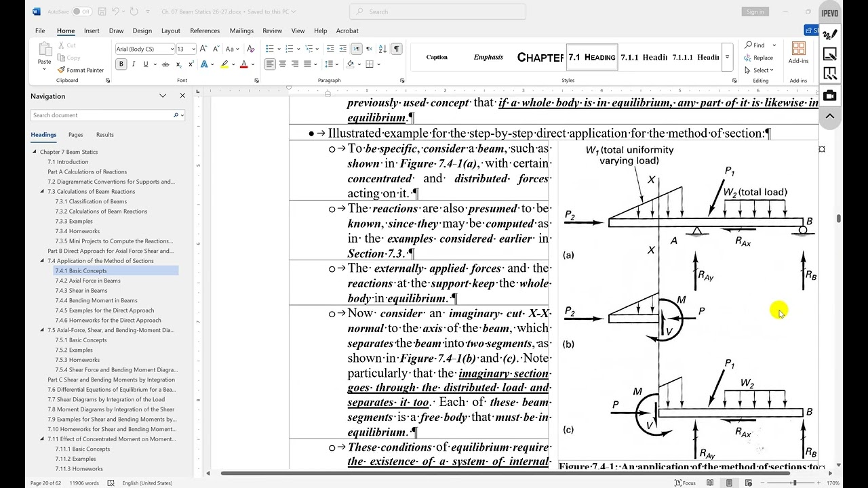Image resolution: width=868 pixels, height=488 pixels.
Task: Open the Layout ribbon tab
Action: tap(171, 30)
